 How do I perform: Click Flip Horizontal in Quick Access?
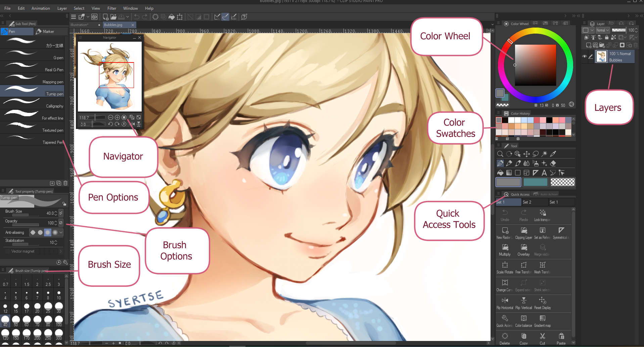(505, 303)
